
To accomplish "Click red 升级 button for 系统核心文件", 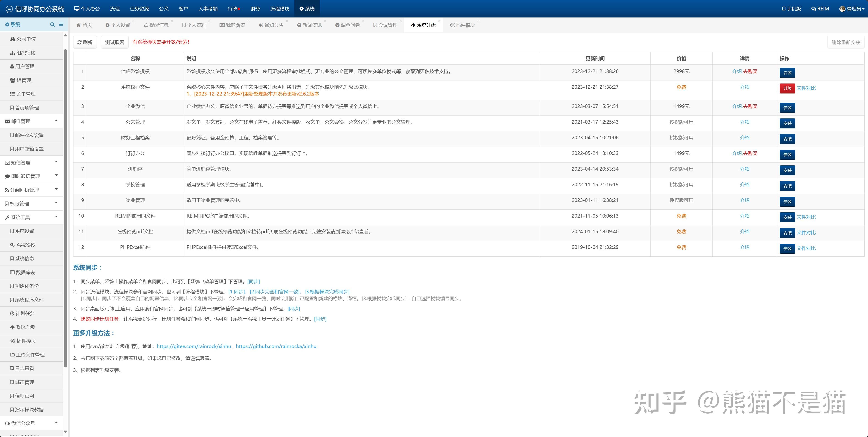I will click(787, 88).
